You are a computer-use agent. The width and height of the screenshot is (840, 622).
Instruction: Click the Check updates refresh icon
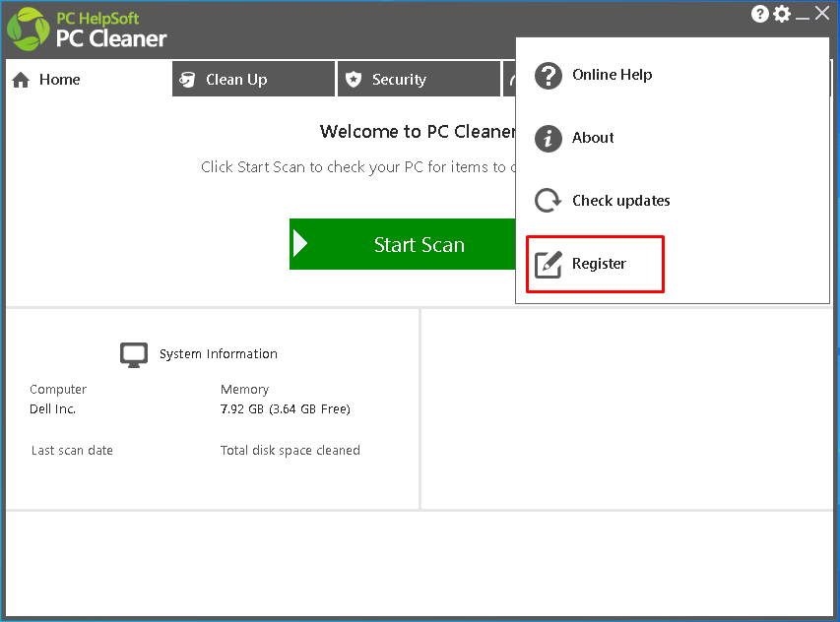549,201
